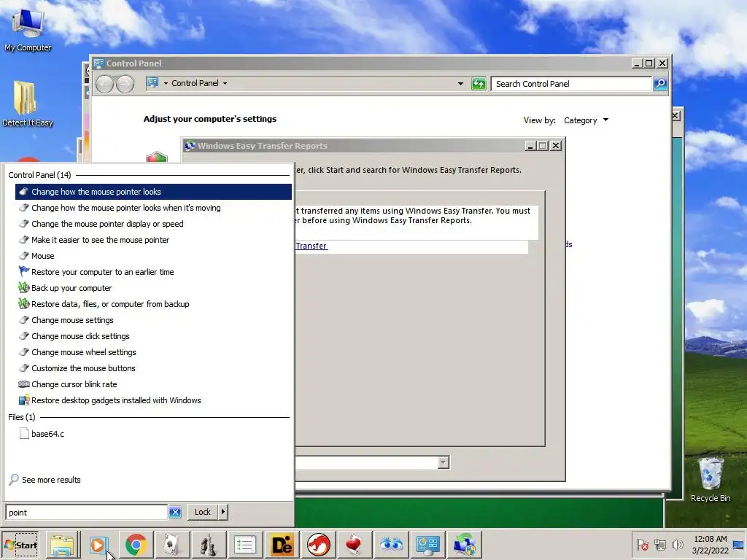Open the Hearts card game taskbar icon
This screenshot has height=560, width=747.
(x=355, y=545)
